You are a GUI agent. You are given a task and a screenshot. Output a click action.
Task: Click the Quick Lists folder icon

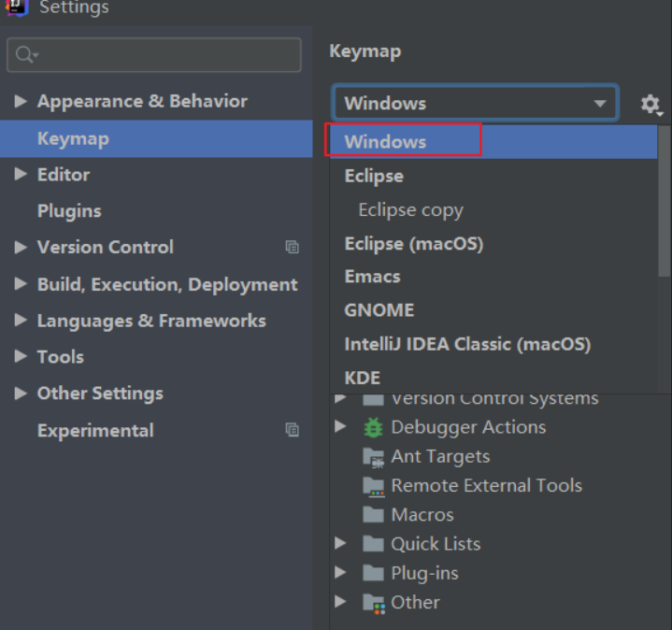[374, 544]
